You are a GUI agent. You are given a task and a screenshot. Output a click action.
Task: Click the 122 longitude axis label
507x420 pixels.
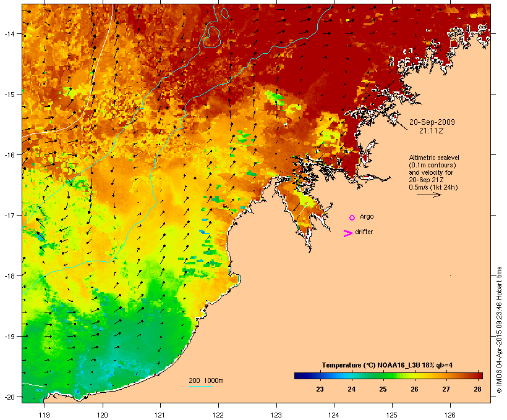(218, 415)
